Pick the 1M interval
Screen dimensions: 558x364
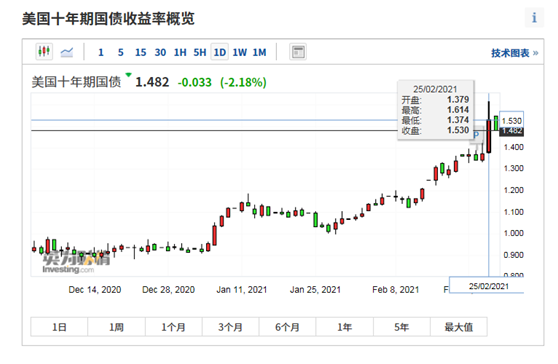tap(259, 53)
